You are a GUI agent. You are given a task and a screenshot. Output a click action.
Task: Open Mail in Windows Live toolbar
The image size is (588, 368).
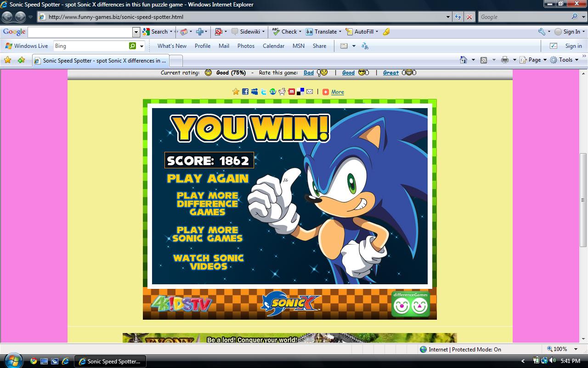pos(224,46)
